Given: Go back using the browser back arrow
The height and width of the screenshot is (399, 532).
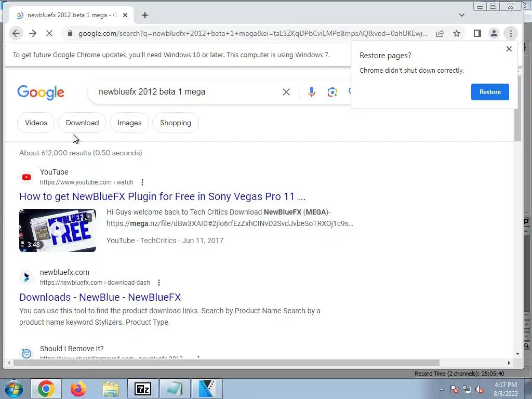Looking at the screenshot, I should click(x=16, y=33).
